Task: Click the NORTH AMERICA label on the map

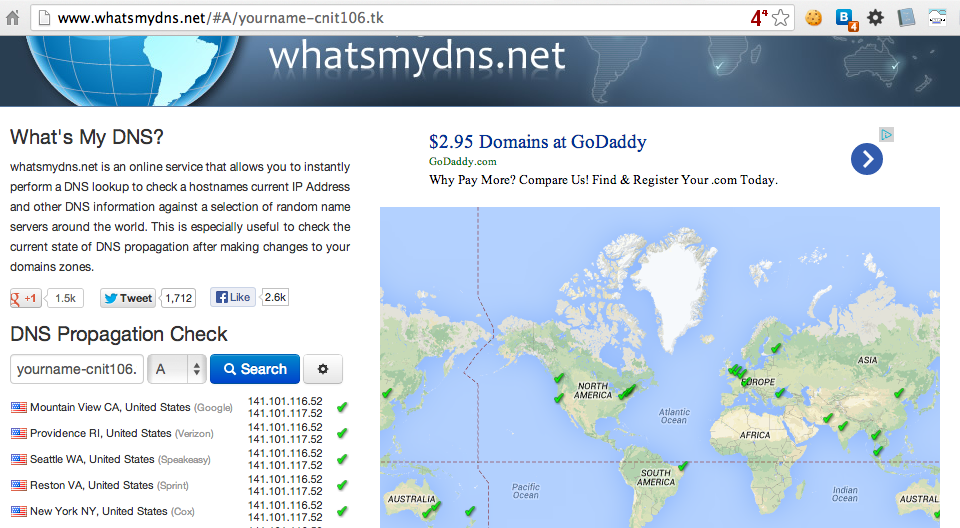Action: coord(593,391)
